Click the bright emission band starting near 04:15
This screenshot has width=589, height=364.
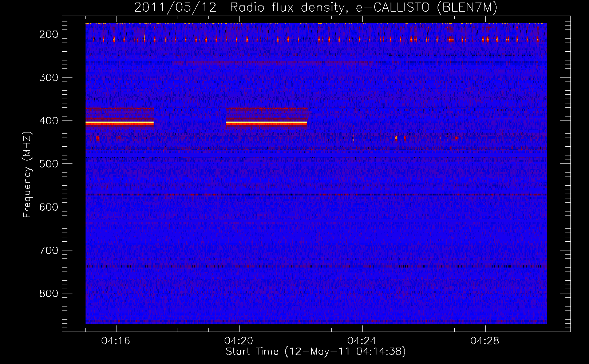(119, 123)
